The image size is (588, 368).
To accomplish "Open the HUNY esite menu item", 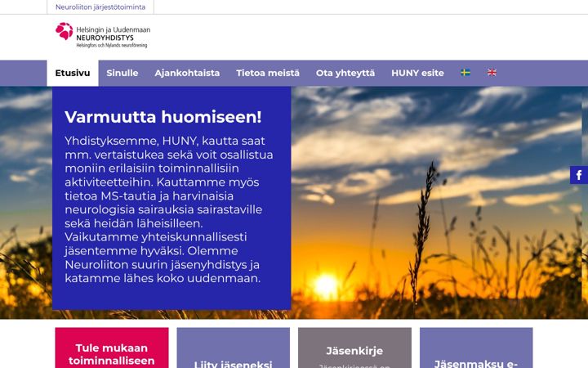I will tap(417, 73).
